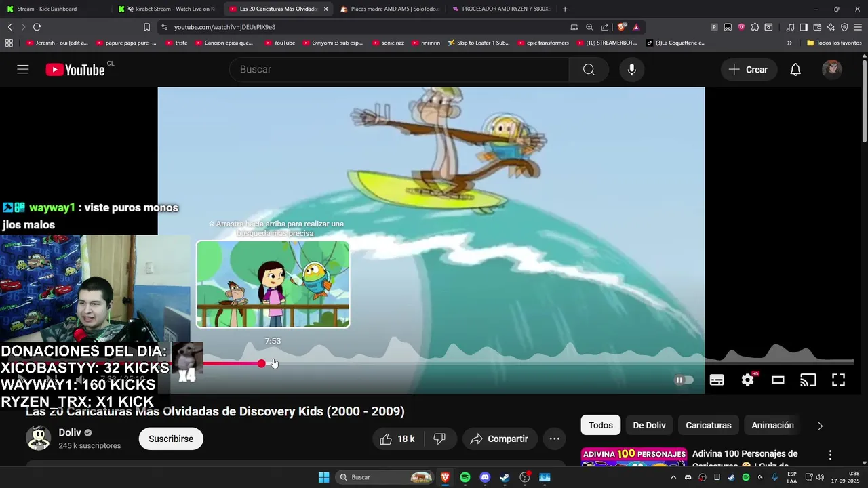Go to the YouTube home logo
The image size is (868, 488).
coord(75,70)
